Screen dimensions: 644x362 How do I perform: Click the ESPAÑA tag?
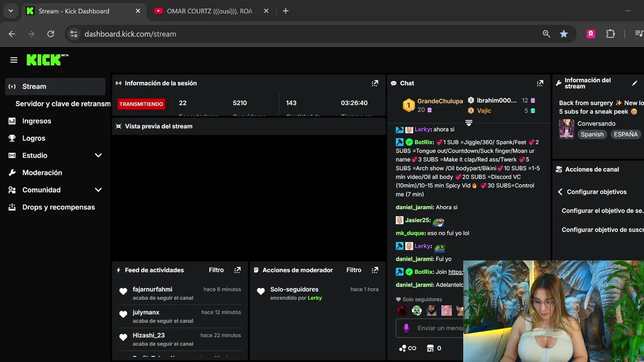tap(626, 134)
